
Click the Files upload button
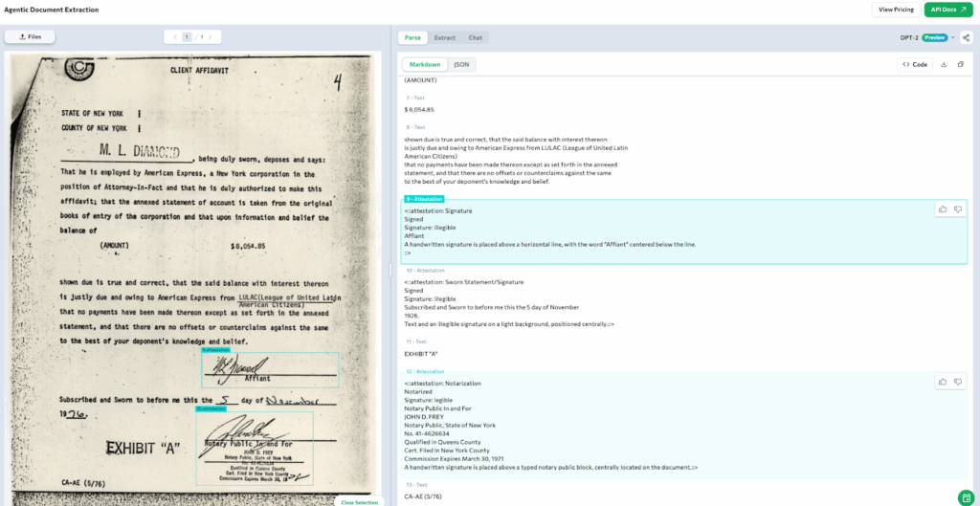click(30, 37)
